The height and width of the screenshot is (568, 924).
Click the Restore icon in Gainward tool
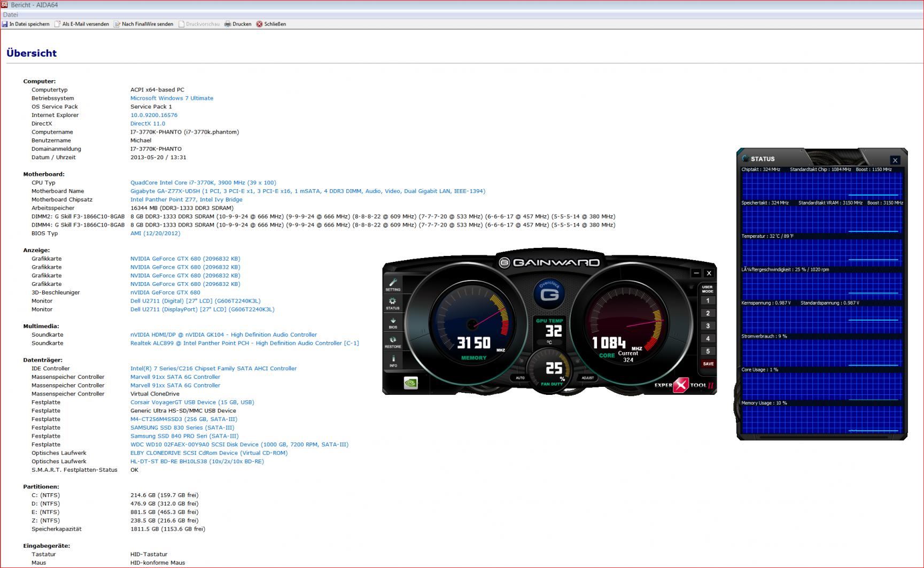tap(393, 342)
